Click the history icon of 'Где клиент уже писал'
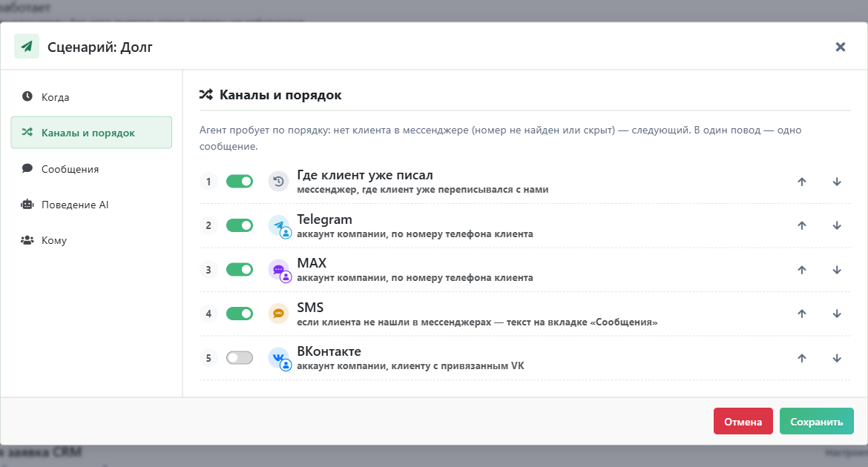The image size is (868, 467). (278, 182)
